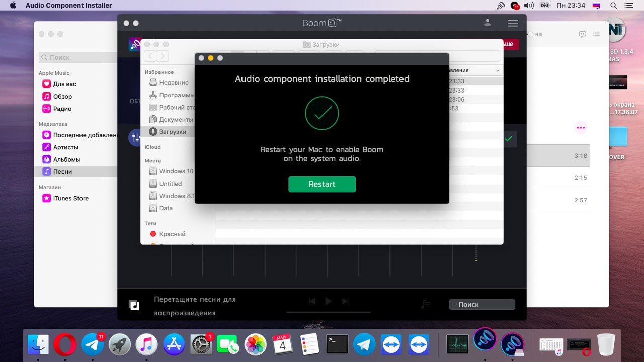
Task: Open Launchpad from the Dock
Action: click(x=120, y=345)
